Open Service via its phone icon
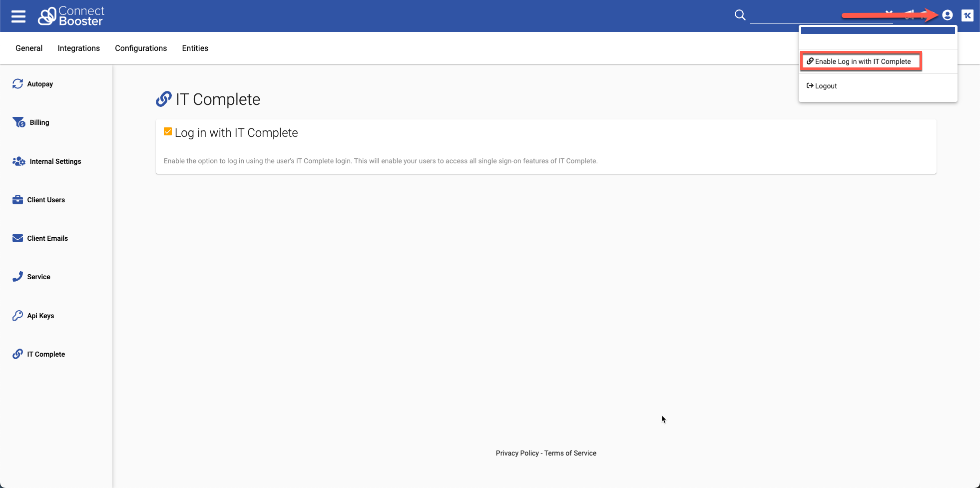This screenshot has width=980, height=488. point(18,277)
